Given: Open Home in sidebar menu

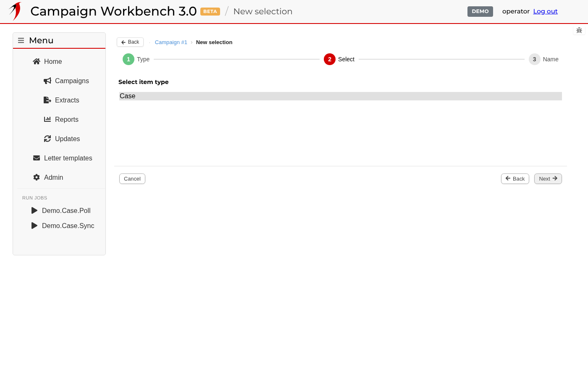Looking at the screenshot, I should point(53,61).
